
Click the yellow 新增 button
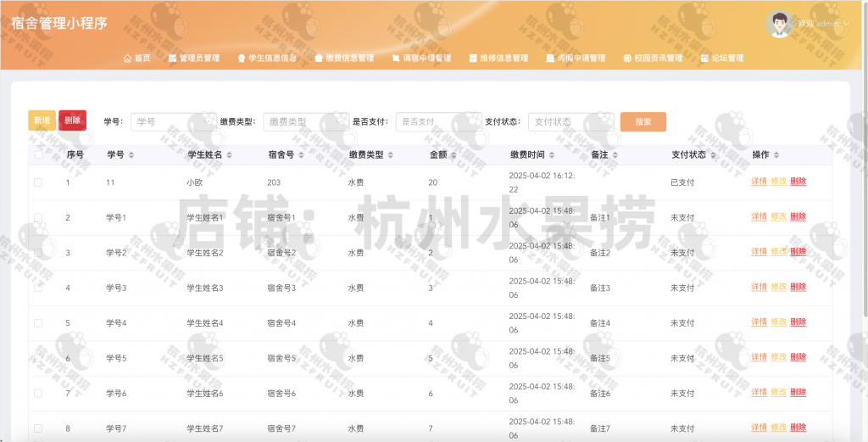coord(42,120)
